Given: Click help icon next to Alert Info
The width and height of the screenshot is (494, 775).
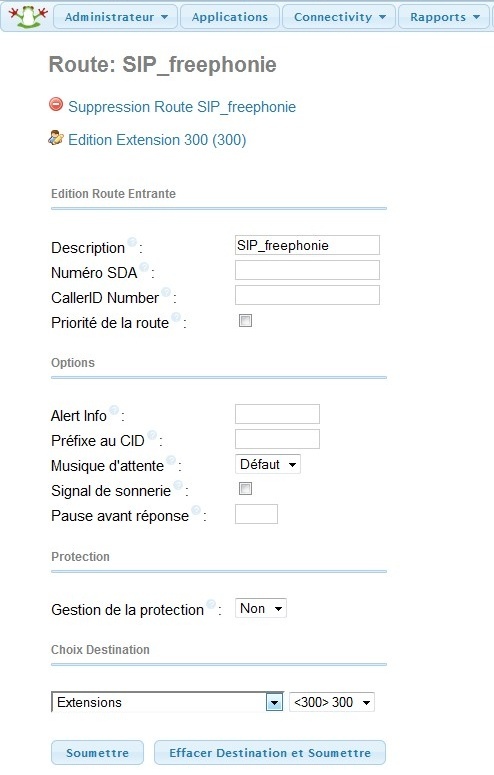Looking at the screenshot, I should click(114, 410).
